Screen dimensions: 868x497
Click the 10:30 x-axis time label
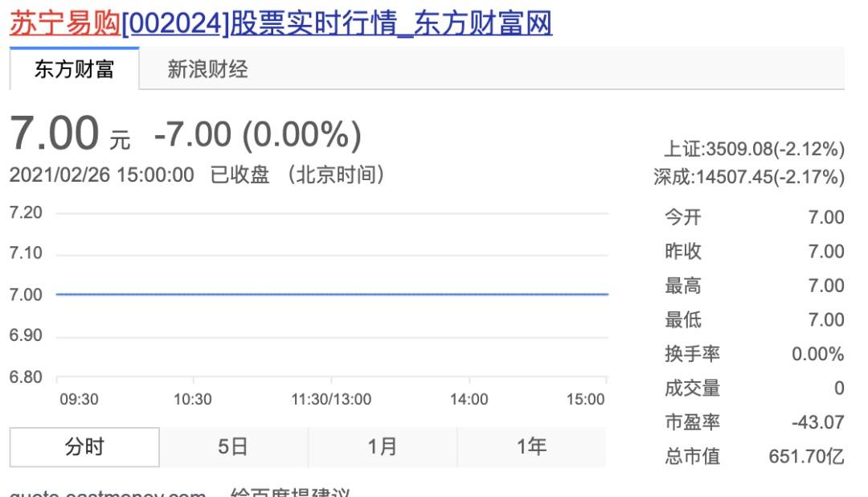193,400
